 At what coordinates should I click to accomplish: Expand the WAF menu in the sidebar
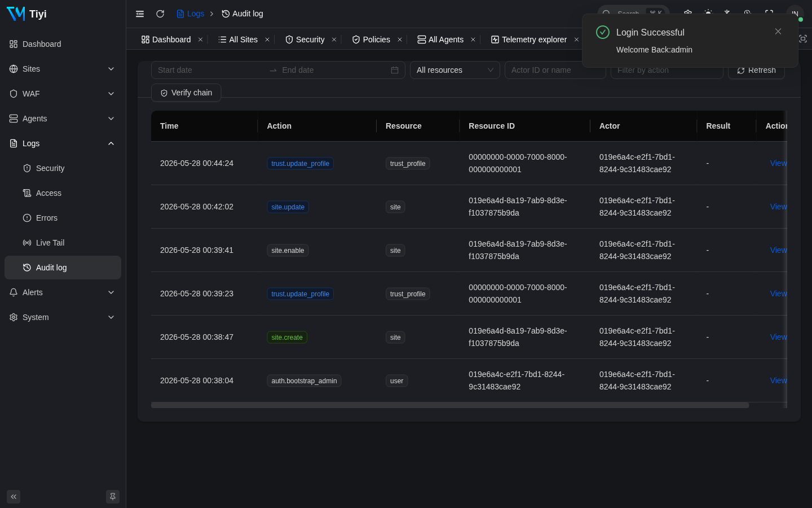(x=63, y=94)
